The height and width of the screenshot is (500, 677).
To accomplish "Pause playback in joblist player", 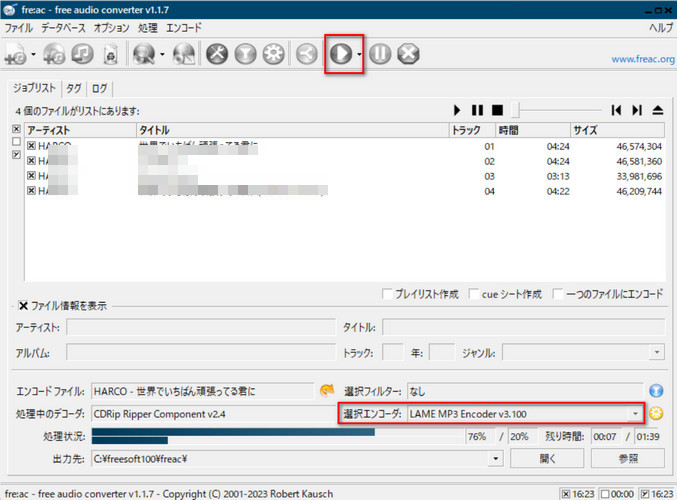I will click(477, 110).
